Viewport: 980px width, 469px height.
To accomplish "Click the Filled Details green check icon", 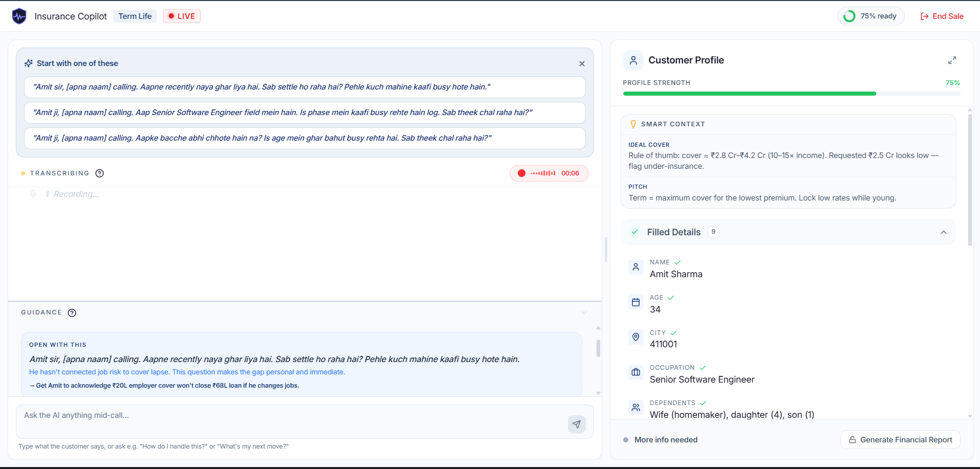I will pos(634,232).
